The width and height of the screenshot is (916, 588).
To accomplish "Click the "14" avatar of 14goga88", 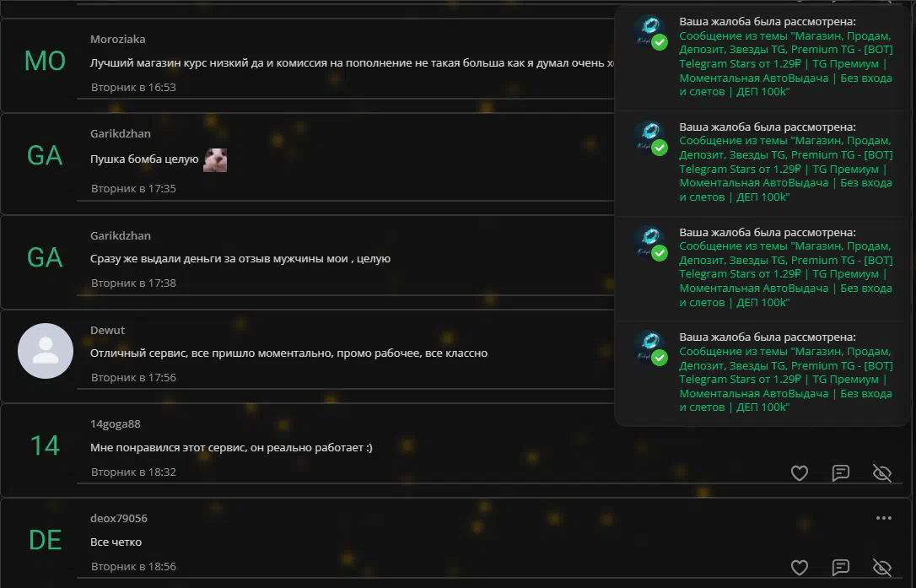I will click(45, 445).
